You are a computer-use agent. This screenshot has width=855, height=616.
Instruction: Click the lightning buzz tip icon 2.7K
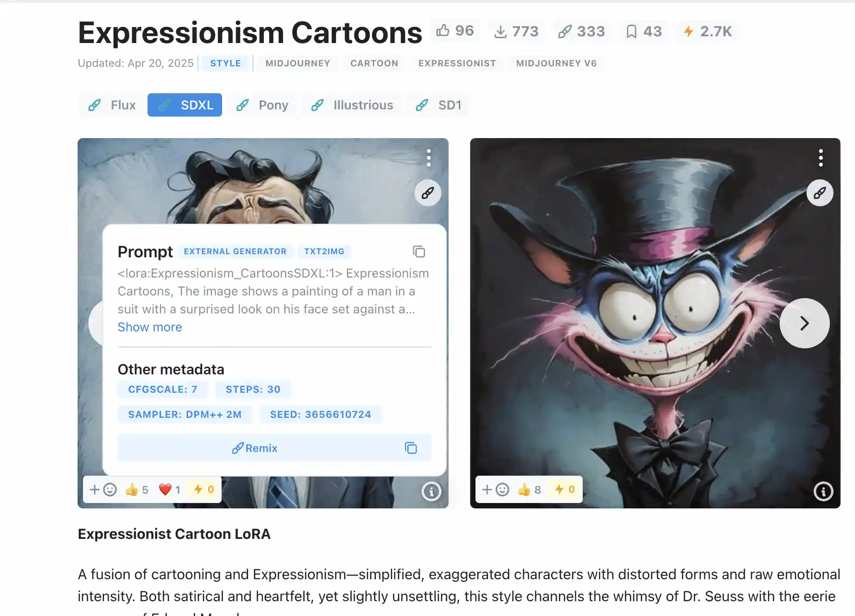tap(707, 31)
